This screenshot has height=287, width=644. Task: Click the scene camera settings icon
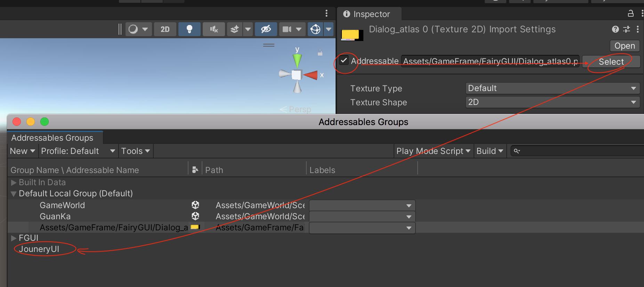coord(287,29)
